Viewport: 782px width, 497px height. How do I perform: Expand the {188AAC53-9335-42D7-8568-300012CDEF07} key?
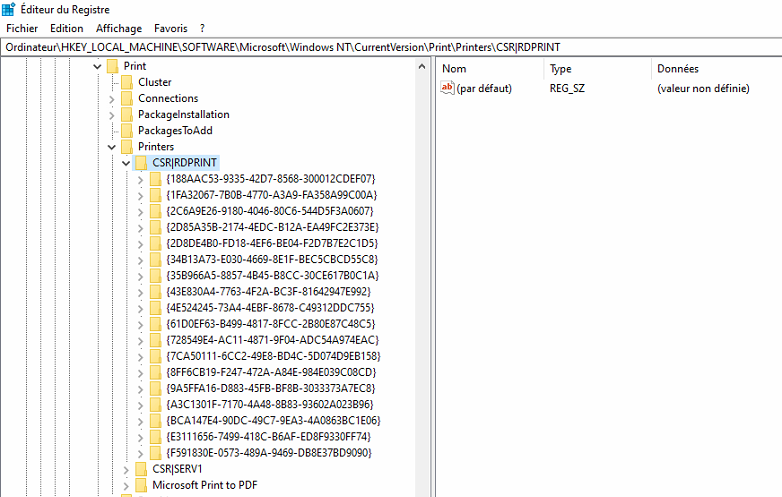139,178
